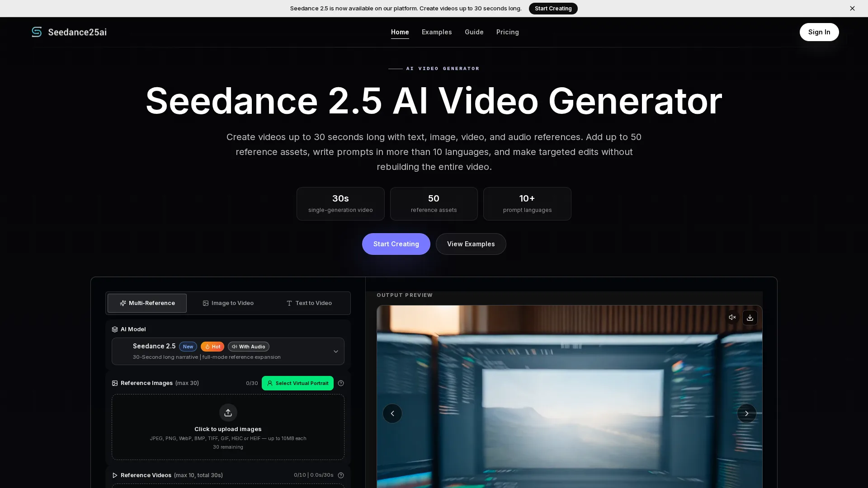
Task: Click the New badge on Seedance 2.5
Action: coord(188,347)
